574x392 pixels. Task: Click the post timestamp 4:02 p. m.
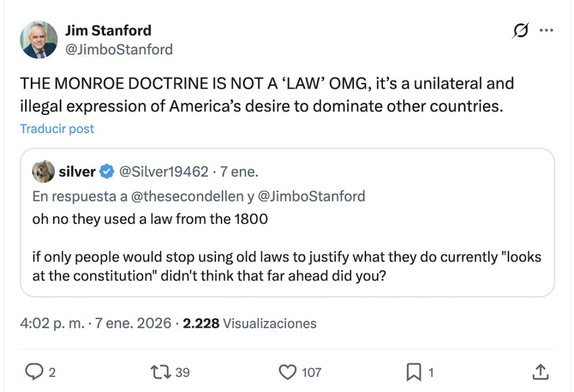[x=52, y=324]
